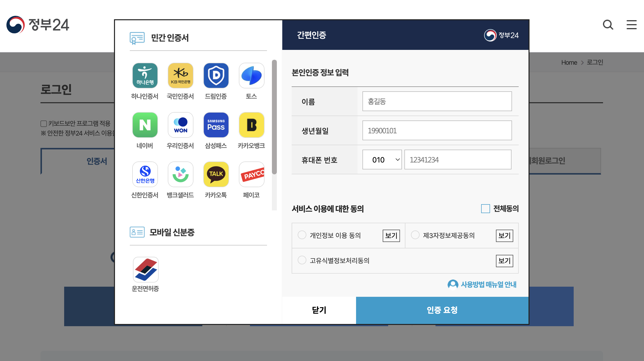Focus the 생년월일 birthdate input field
This screenshot has width=644, height=361.
(x=437, y=131)
